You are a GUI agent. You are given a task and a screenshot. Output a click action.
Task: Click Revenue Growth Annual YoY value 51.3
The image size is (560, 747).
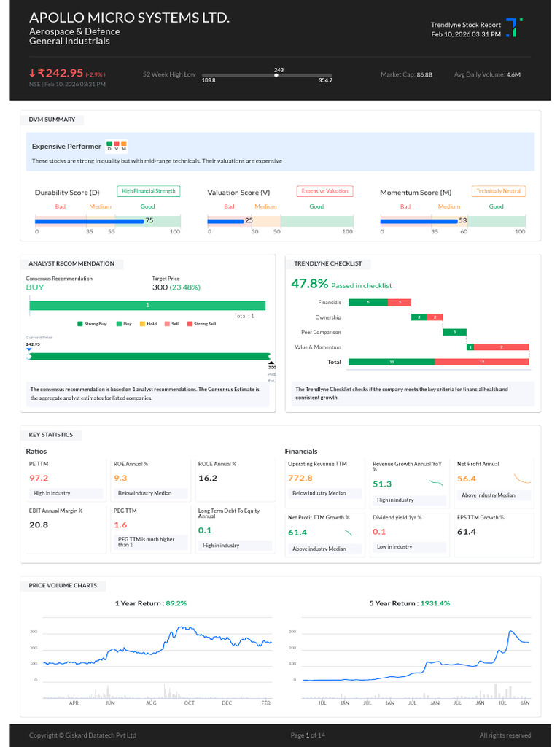tap(382, 484)
